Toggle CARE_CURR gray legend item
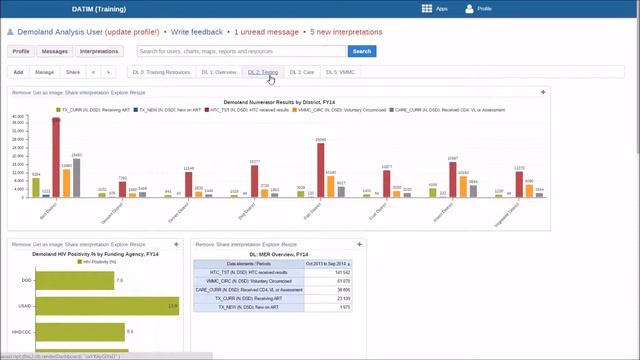Image resolution: width=640 pixels, height=360 pixels. point(447,110)
